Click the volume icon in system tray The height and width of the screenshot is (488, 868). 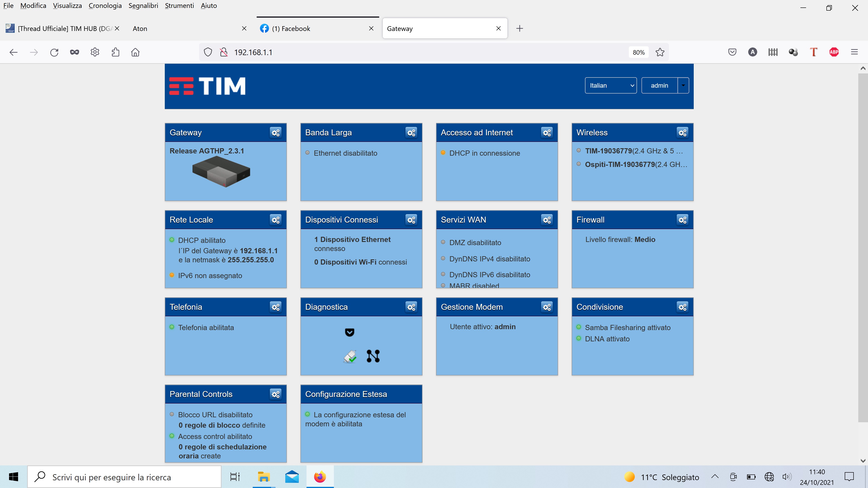[x=787, y=477]
